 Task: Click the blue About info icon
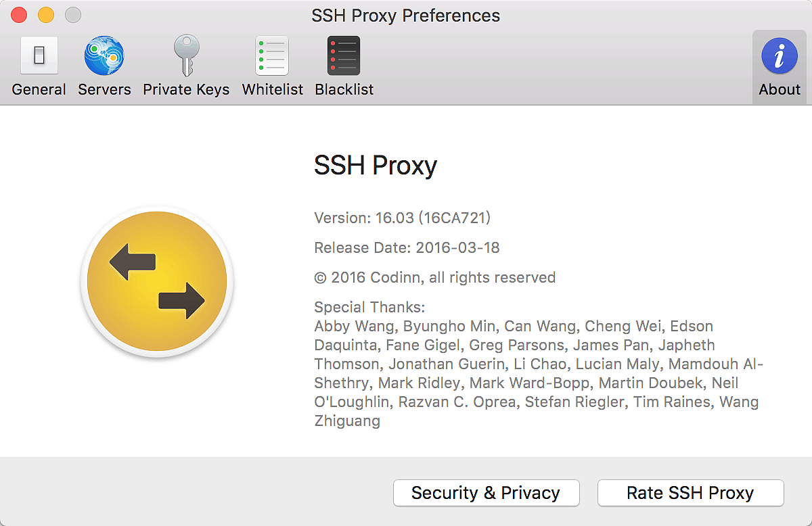(780, 55)
